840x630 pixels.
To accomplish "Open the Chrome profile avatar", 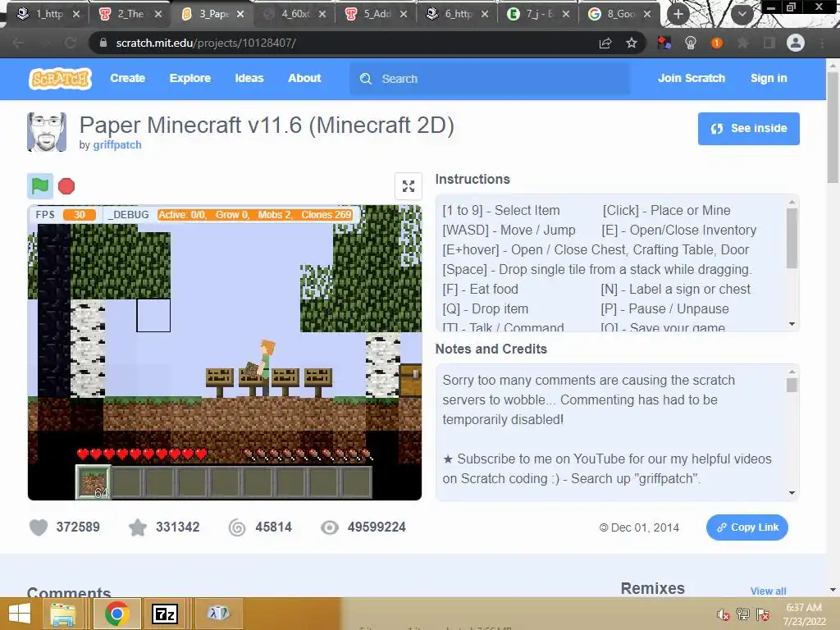I will tap(796, 43).
